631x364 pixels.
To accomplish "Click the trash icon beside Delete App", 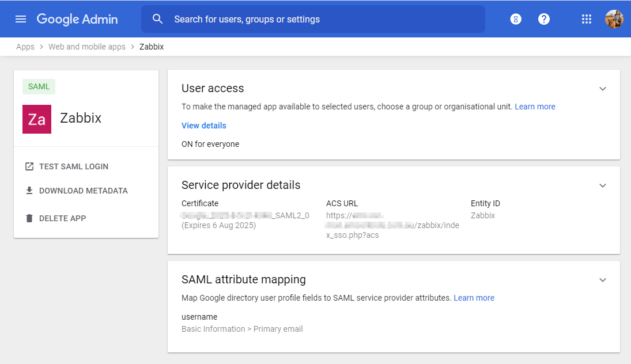I will pyautogui.click(x=29, y=218).
